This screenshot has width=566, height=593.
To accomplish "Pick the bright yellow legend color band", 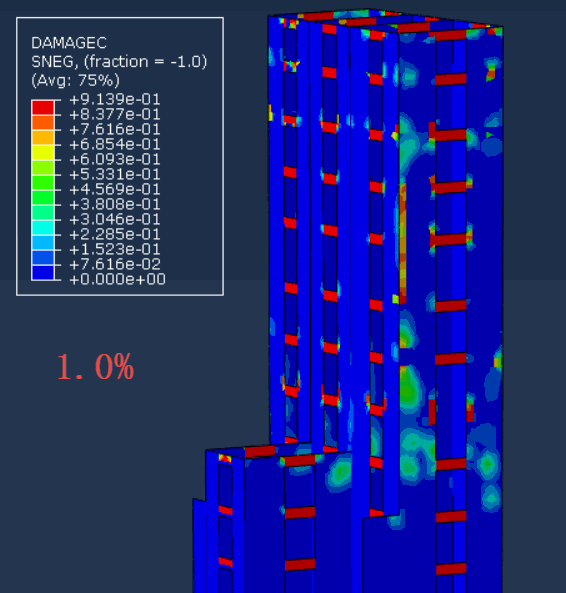I will (x=43, y=152).
